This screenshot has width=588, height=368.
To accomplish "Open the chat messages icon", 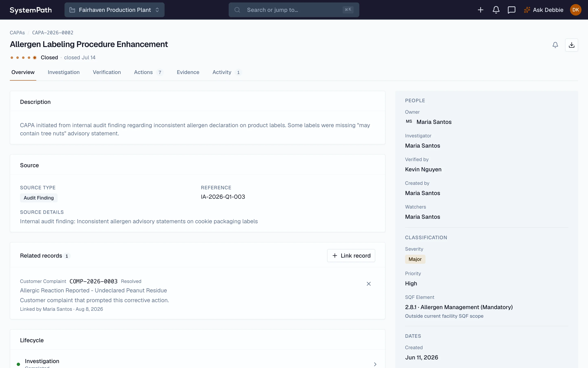I will coord(511,10).
